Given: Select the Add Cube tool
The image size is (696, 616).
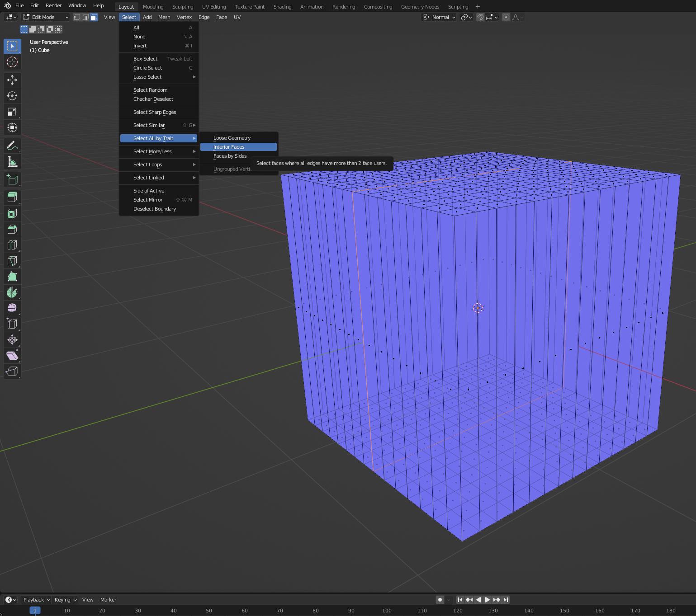Looking at the screenshot, I should point(12,179).
